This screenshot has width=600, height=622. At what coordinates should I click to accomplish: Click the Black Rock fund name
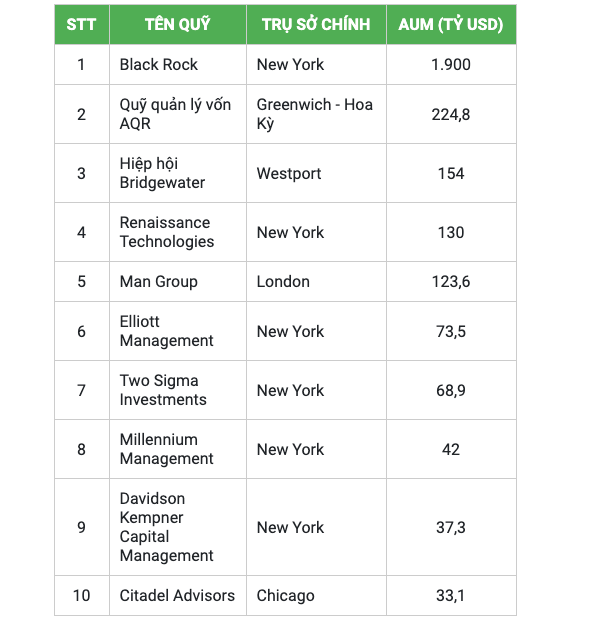(159, 65)
